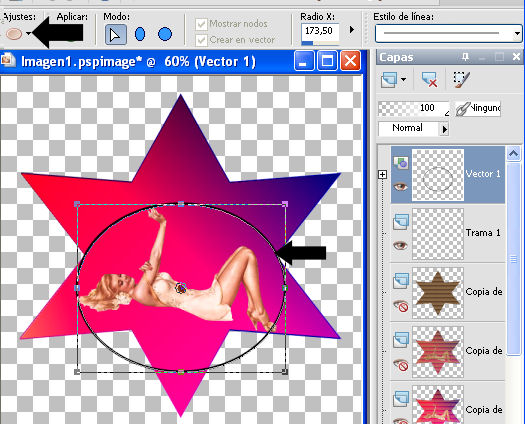Choose the ellipse draw mode icon
The image size is (525, 424).
coord(140,34)
